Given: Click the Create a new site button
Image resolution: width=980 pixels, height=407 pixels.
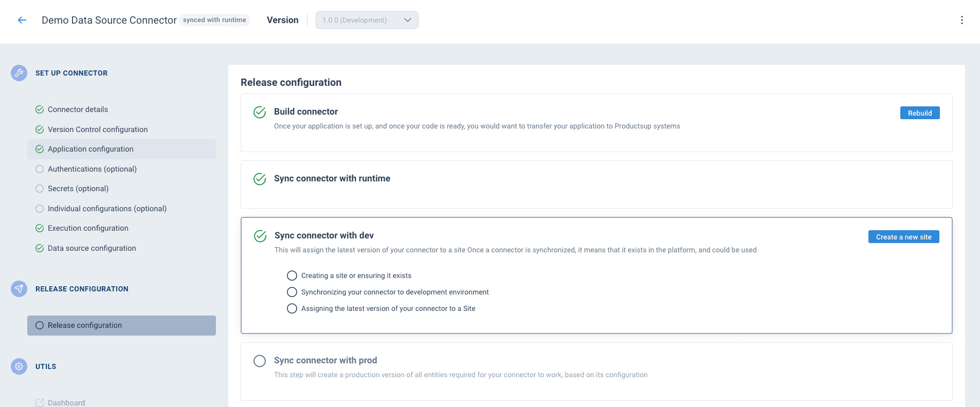Looking at the screenshot, I should 903,237.
